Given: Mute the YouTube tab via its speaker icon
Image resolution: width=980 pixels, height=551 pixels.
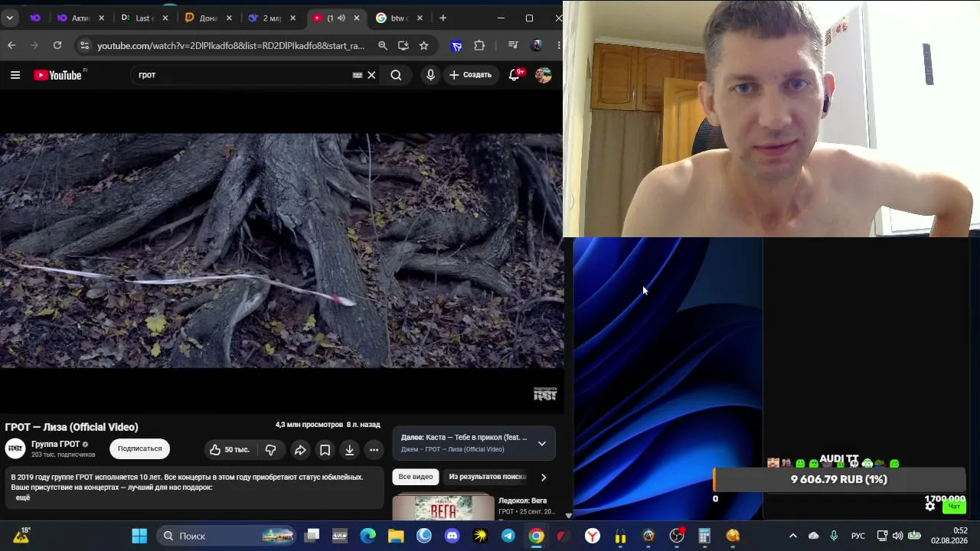Looking at the screenshot, I should pos(341,18).
